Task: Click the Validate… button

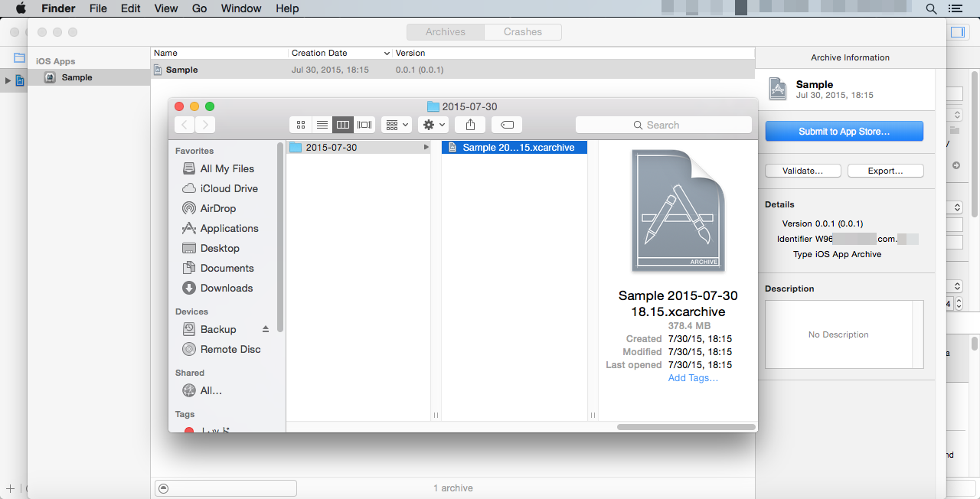Action: point(803,171)
